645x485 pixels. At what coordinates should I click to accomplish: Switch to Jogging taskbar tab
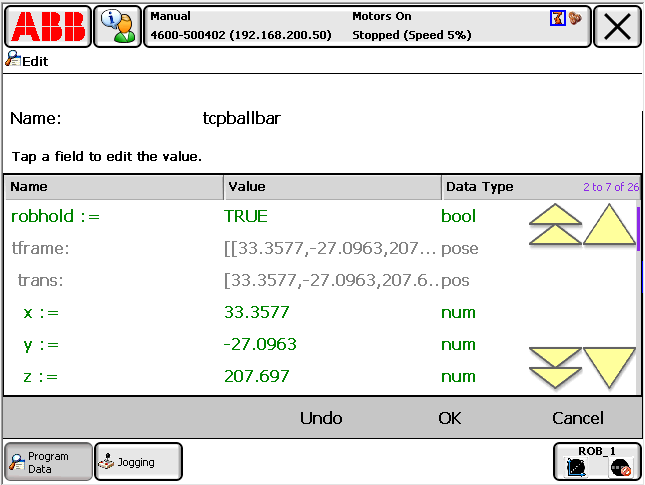[138, 461]
